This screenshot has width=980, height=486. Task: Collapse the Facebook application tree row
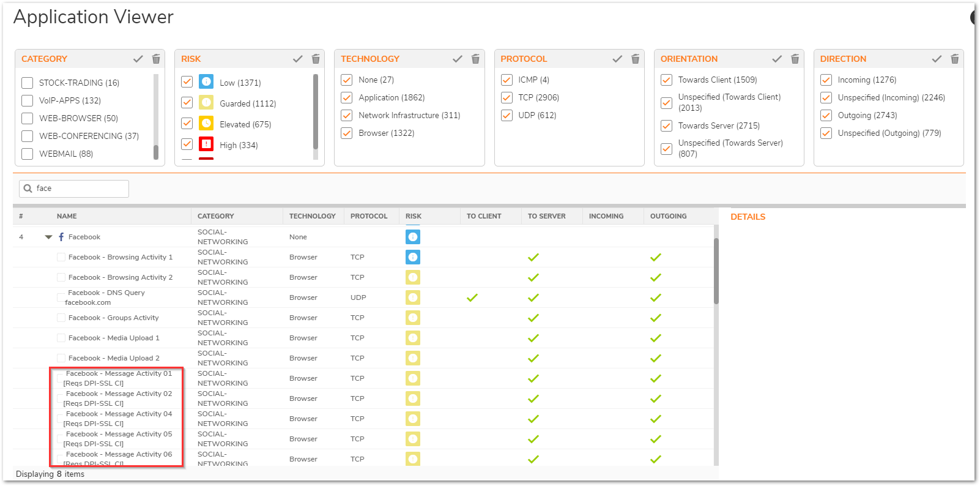tap(48, 237)
